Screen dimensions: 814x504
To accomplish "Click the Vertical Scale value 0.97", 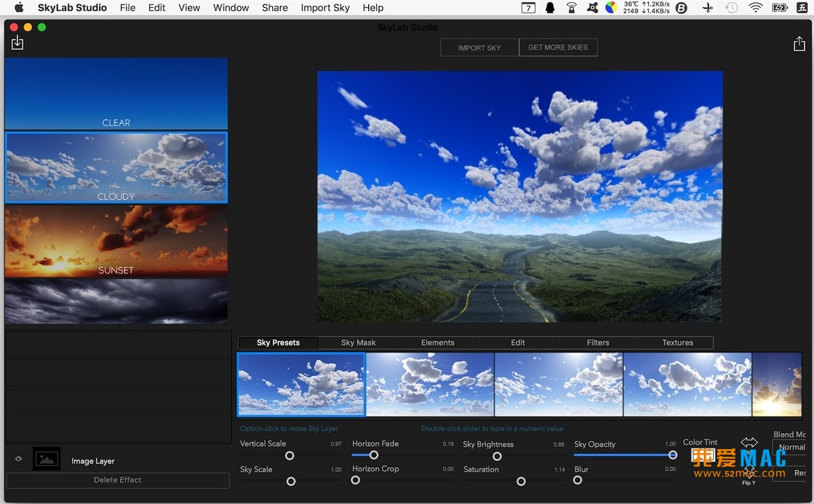I will 336,444.
